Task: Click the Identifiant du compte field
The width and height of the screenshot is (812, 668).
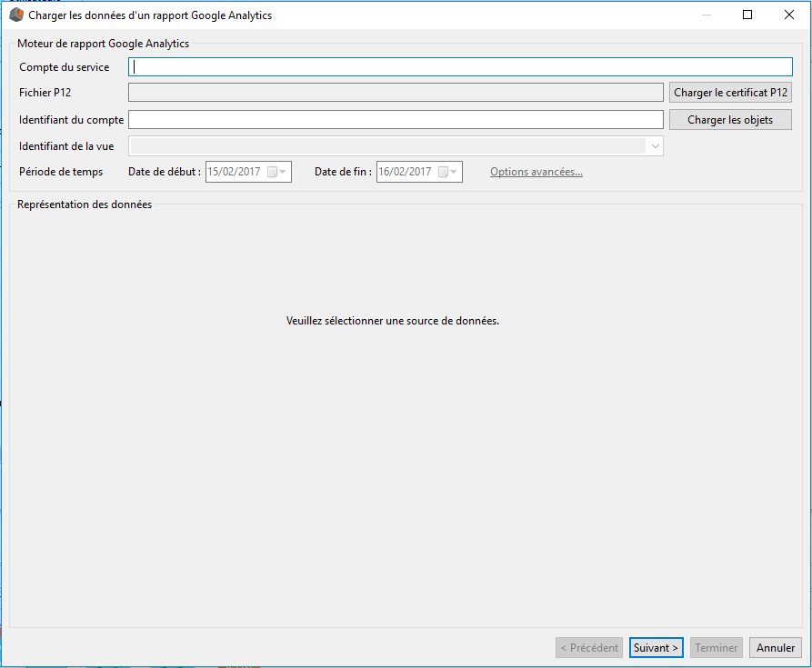Action: coord(396,120)
